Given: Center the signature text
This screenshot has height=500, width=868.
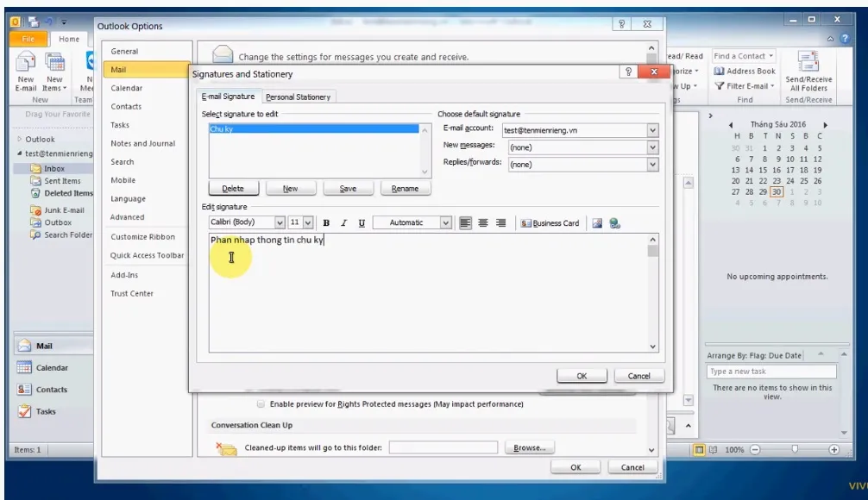Looking at the screenshot, I should tap(483, 223).
